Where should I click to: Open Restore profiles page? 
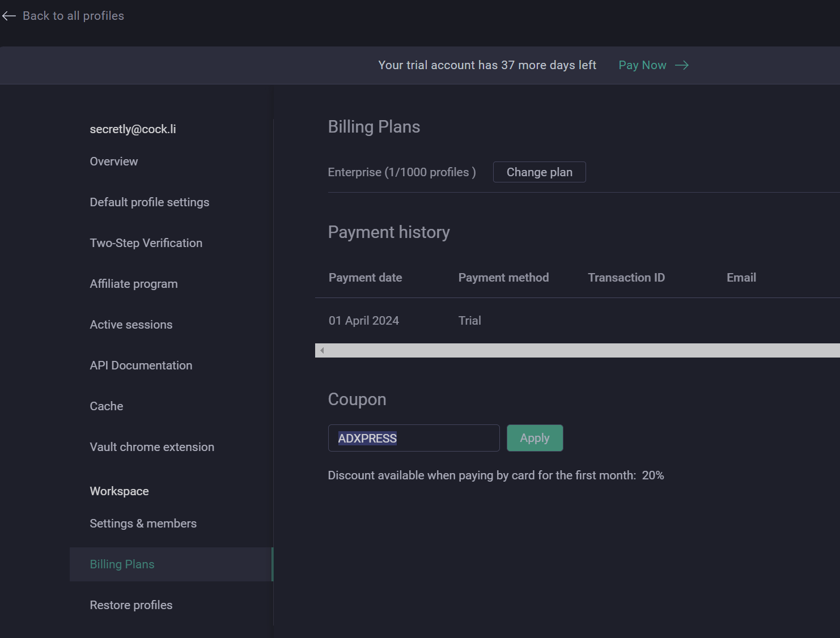point(131,605)
